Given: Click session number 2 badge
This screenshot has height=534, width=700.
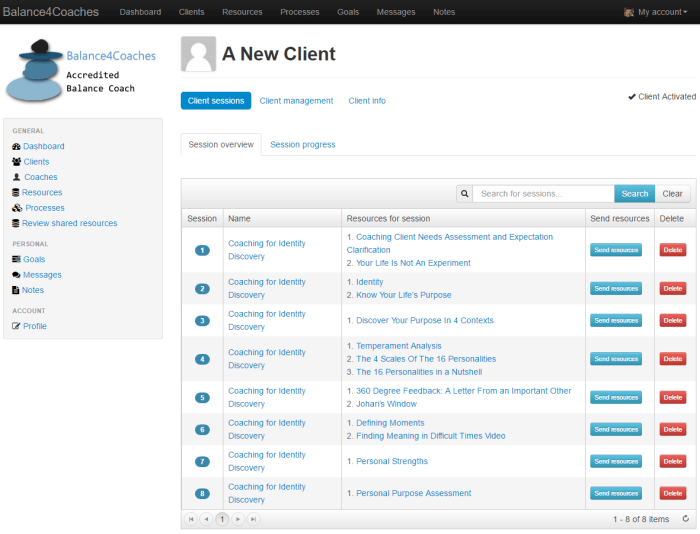Looking at the screenshot, I should pyautogui.click(x=202, y=289).
